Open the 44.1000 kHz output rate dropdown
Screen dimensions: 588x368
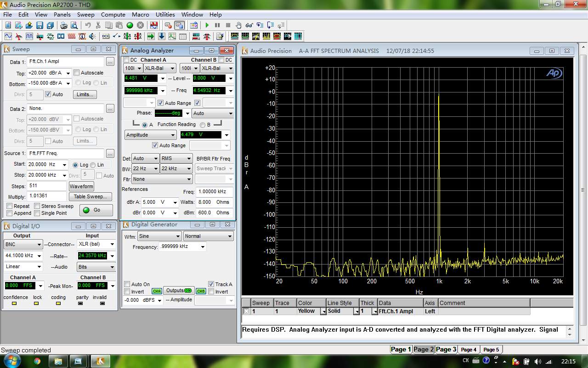[x=39, y=256]
